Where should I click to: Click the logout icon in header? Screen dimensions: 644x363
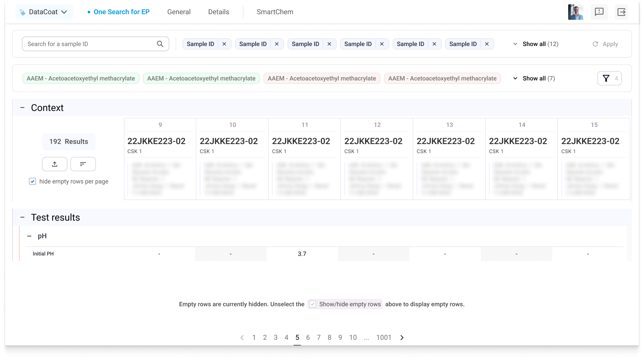point(621,12)
